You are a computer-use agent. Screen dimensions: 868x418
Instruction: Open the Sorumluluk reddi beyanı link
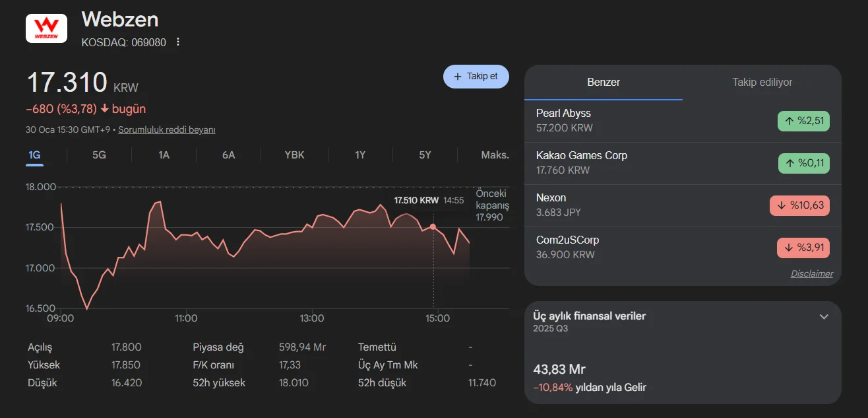pos(166,130)
